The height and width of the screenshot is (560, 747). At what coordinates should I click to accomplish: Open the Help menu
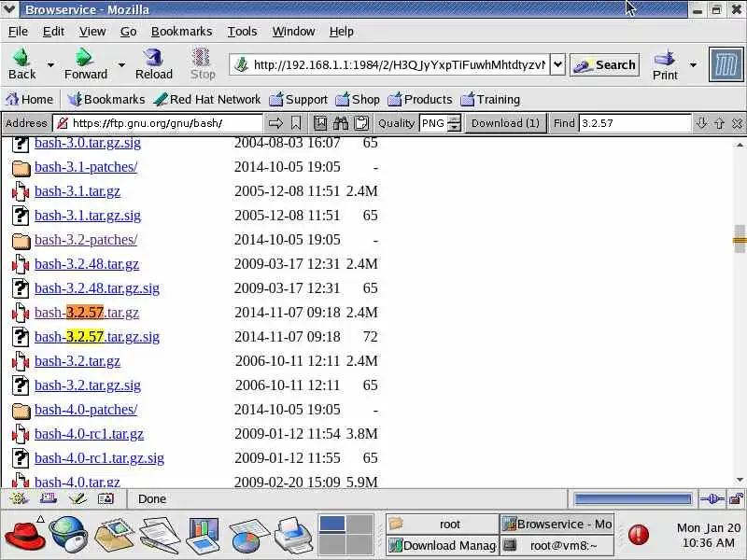click(x=341, y=32)
